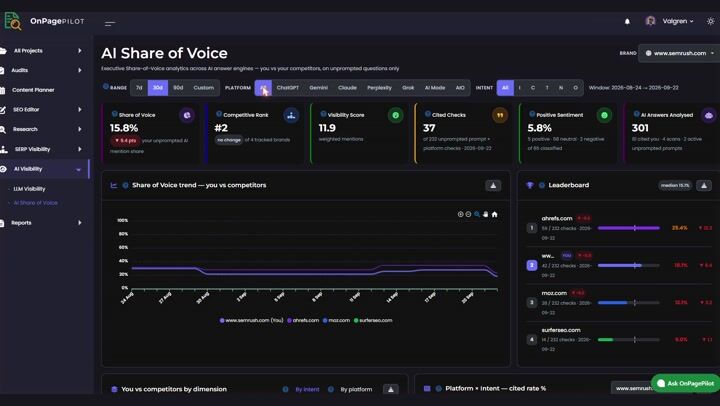Switch theme with the sun icon
Image resolution: width=720 pixels, height=406 pixels.
[710, 21]
